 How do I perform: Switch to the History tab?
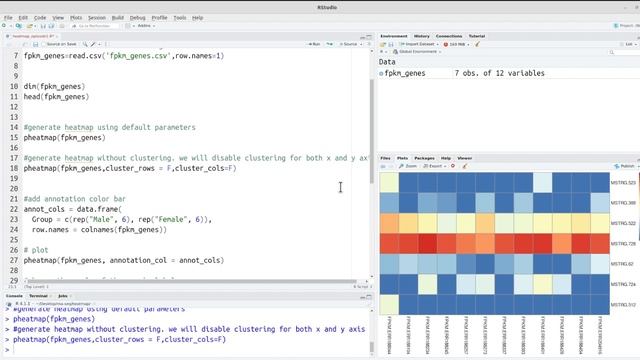[x=421, y=36]
